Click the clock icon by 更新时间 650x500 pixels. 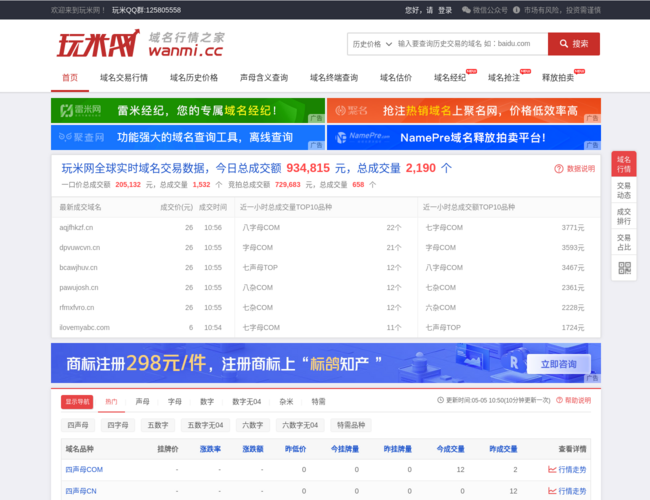point(440,400)
